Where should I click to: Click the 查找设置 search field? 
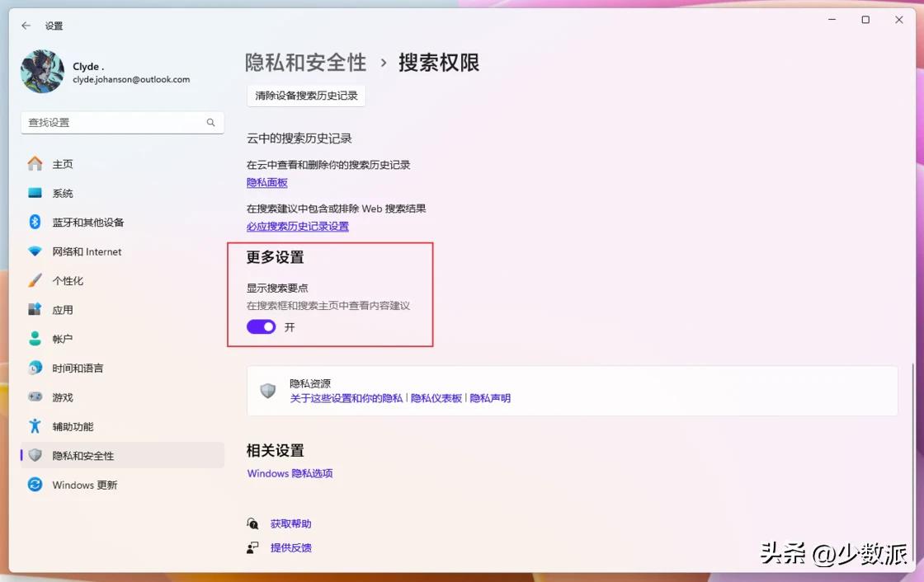(x=122, y=123)
